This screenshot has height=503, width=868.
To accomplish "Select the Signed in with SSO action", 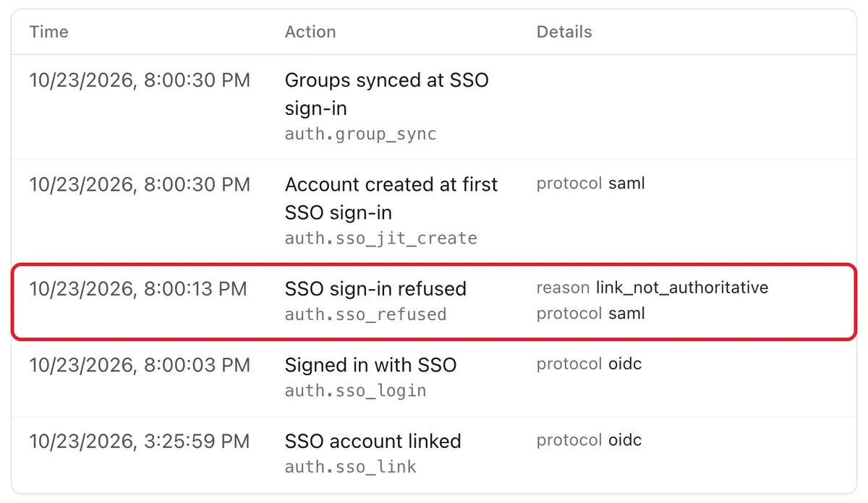I will click(371, 365).
